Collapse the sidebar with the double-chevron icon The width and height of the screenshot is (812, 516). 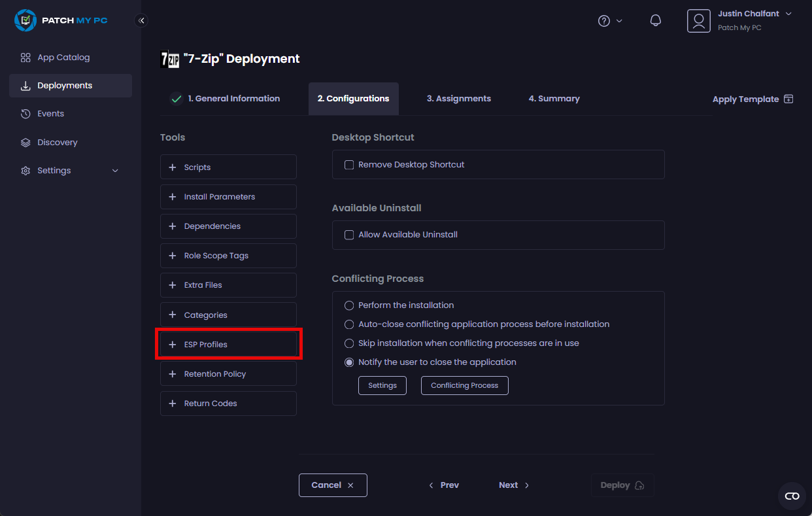coord(141,20)
